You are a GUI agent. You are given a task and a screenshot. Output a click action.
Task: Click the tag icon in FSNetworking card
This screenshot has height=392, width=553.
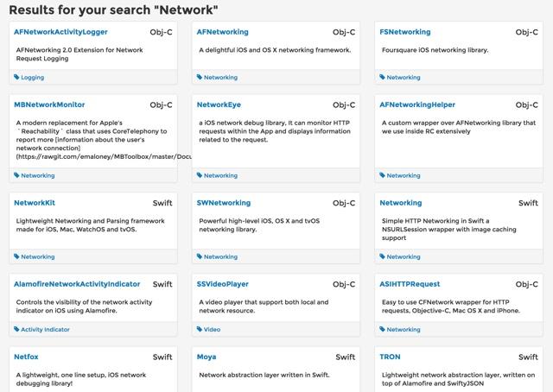383,77
